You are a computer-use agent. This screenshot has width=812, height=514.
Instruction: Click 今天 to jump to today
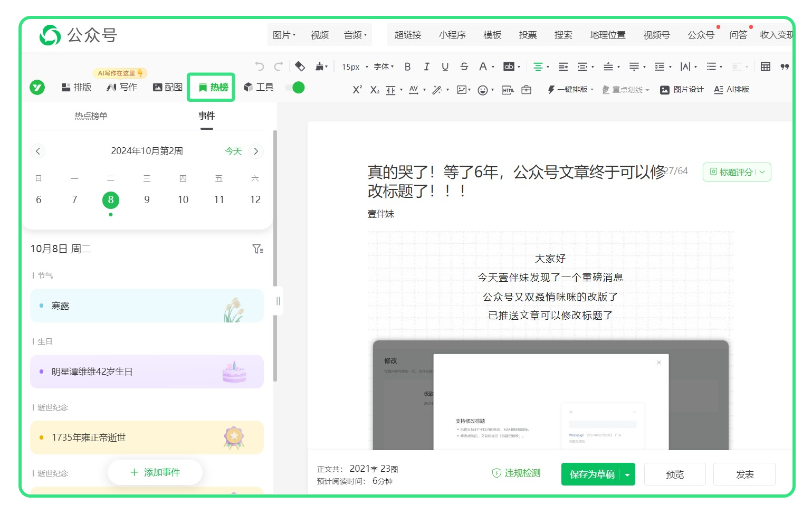pos(233,151)
